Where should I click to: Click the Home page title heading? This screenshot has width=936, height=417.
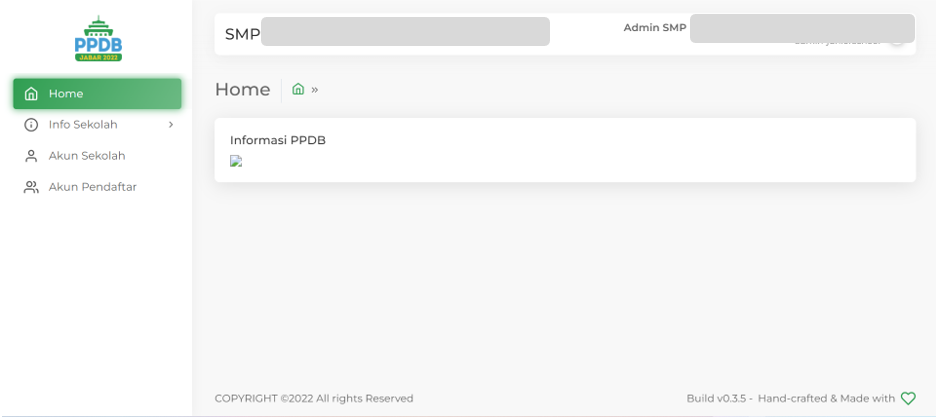click(242, 89)
